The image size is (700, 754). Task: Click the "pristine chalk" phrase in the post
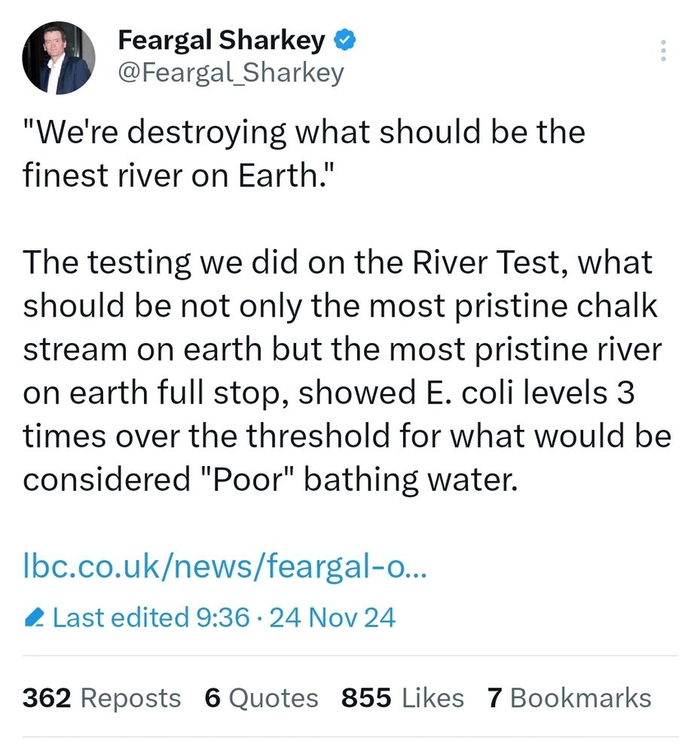[x=562, y=307]
